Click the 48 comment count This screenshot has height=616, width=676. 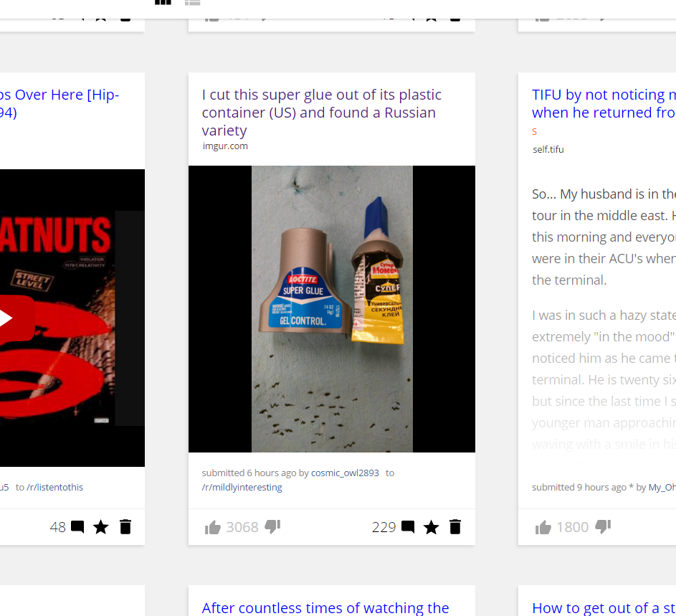58,527
